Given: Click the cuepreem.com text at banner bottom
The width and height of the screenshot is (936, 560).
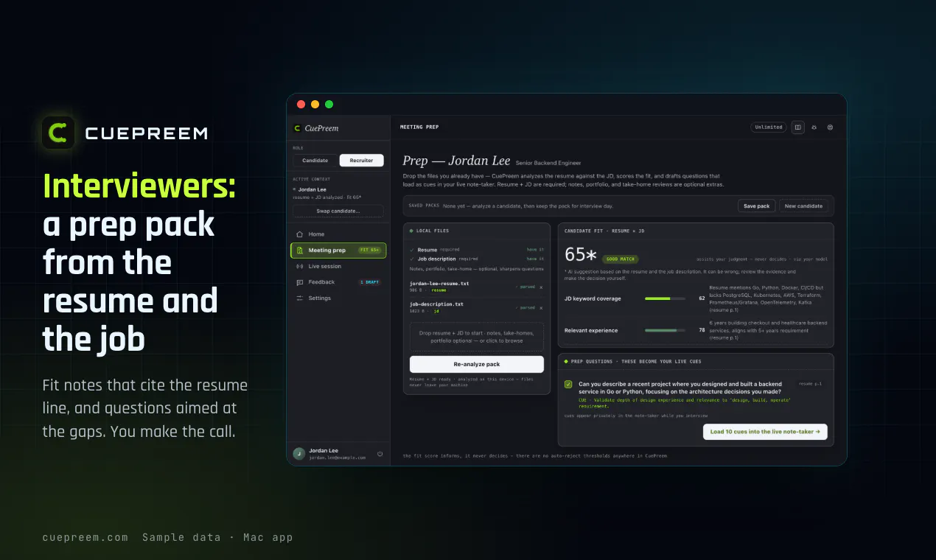Looking at the screenshot, I should click(x=85, y=538).
